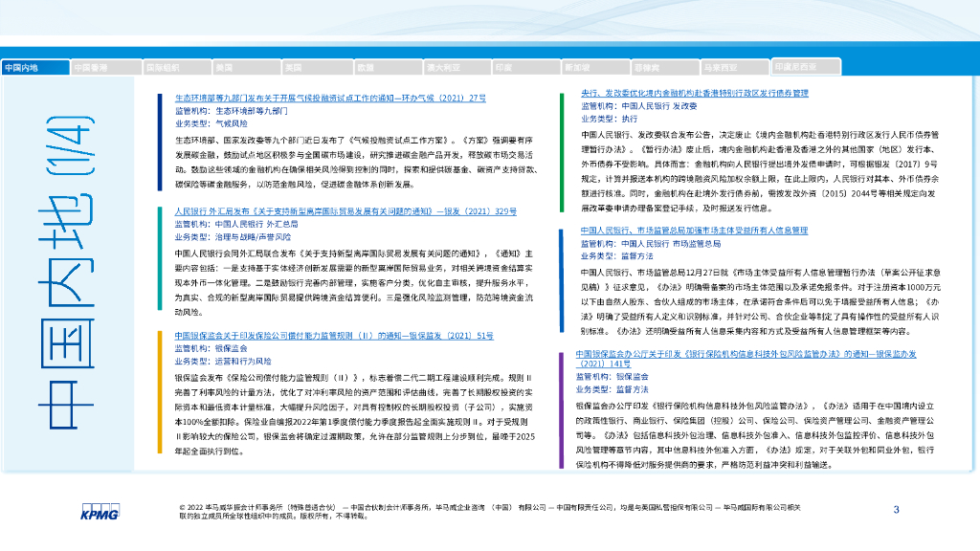
Task: Click the text 监管机构：生态环境部等九部门
Action: [x=232, y=111]
